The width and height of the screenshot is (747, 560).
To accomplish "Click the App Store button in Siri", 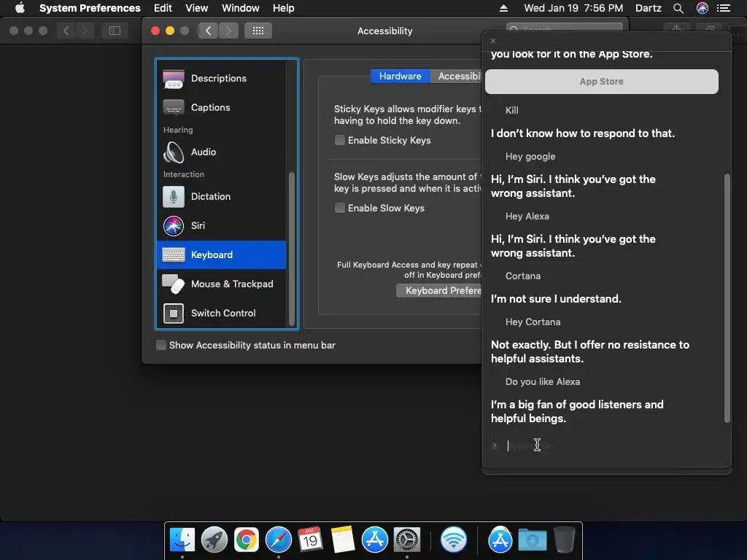I will click(x=602, y=82).
